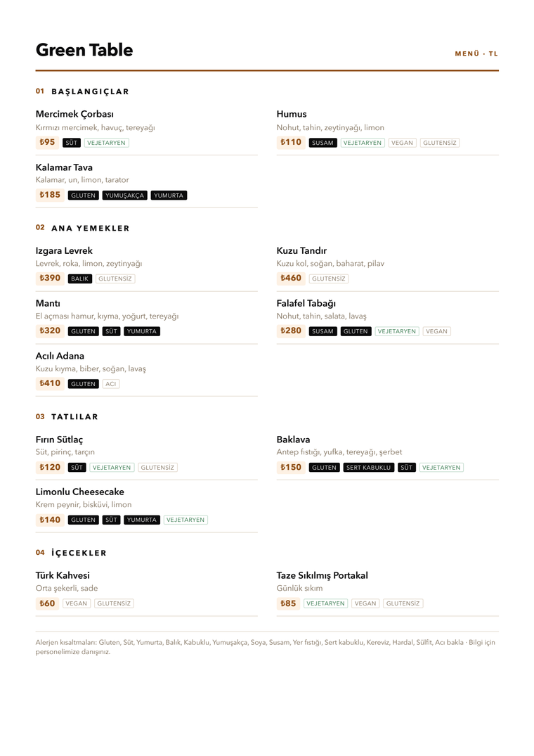Viewport: 534px width, 756px height.
Task: Click the SUSAM tag under Humus
Action: pos(323,143)
